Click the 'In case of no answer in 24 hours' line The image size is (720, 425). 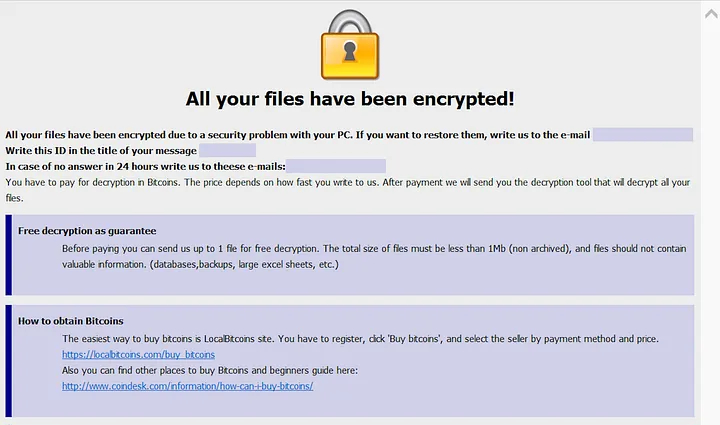[146, 166]
